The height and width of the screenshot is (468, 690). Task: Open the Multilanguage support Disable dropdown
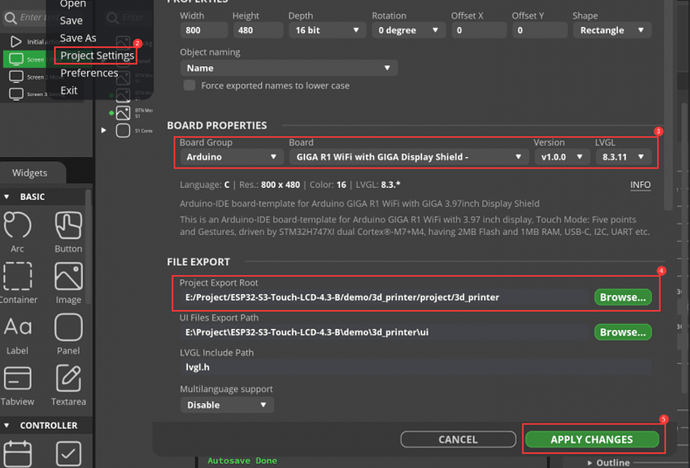[227, 405]
